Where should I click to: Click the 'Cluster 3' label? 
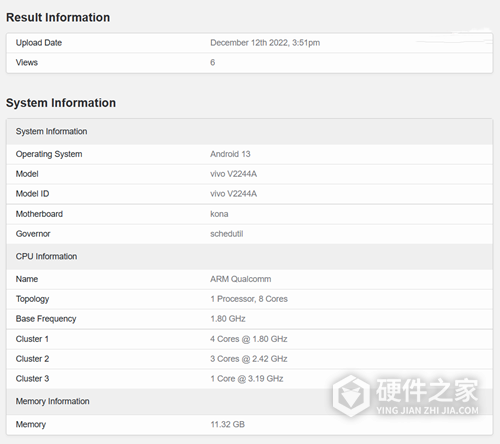[32, 379]
